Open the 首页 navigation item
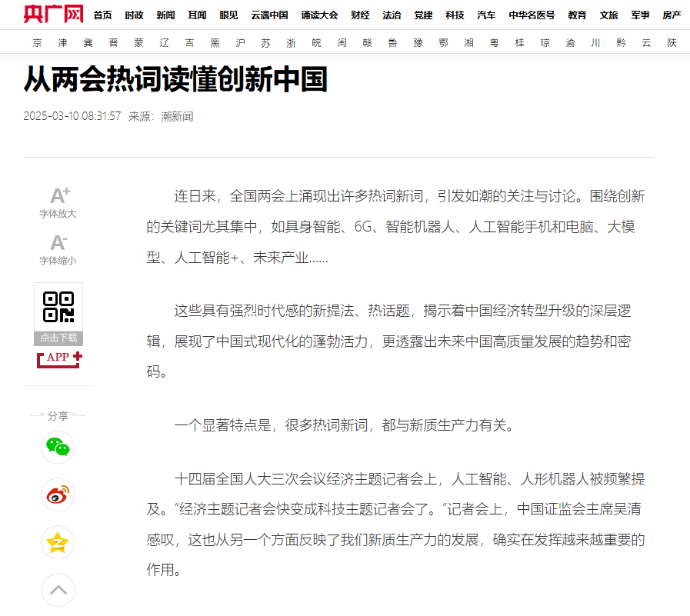 point(102,15)
